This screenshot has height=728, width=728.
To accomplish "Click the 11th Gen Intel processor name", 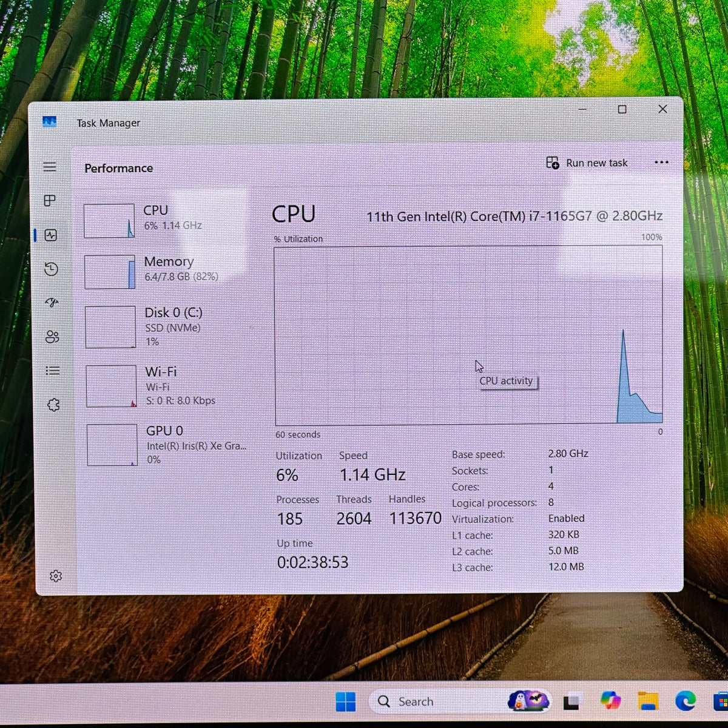I will pyautogui.click(x=514, y=216).
